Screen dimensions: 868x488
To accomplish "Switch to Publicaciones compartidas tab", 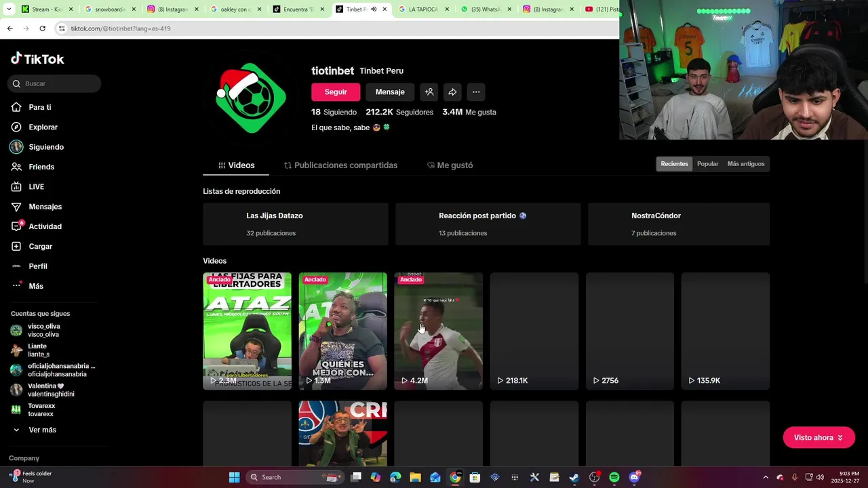I will [x=340, y=165].
